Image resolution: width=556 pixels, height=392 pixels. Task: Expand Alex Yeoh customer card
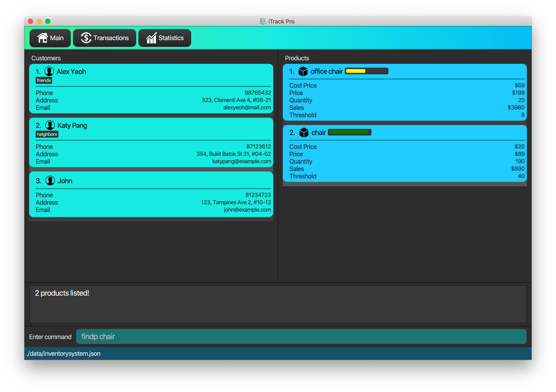click(x=152, y=71)
